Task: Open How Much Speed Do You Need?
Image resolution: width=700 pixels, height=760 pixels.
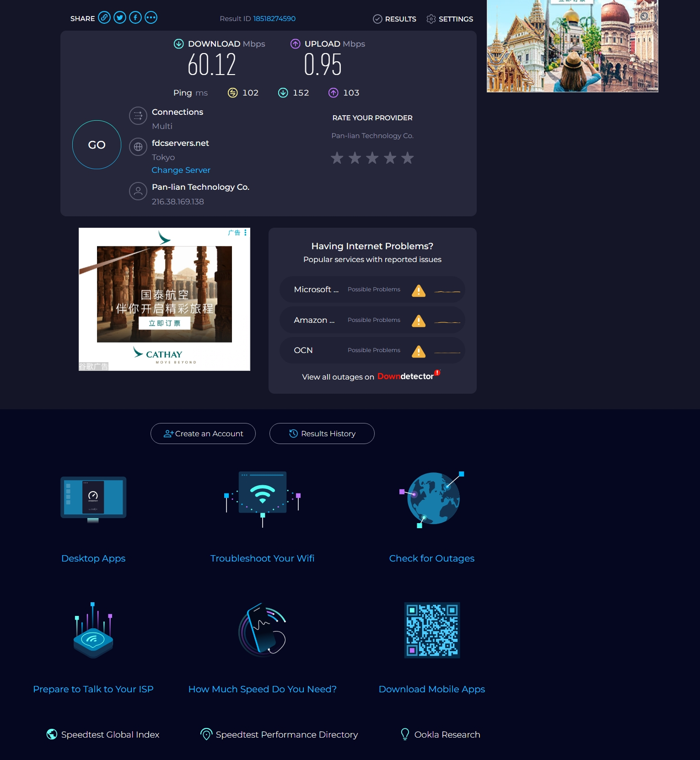Action: pyautogui.click(x=262, y=689)
